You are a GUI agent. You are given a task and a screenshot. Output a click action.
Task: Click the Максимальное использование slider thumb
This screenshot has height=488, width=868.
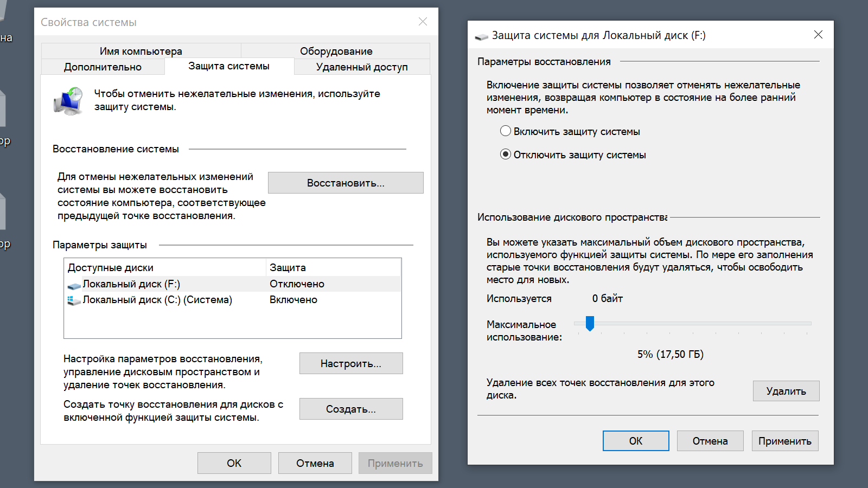click(590, 324)
